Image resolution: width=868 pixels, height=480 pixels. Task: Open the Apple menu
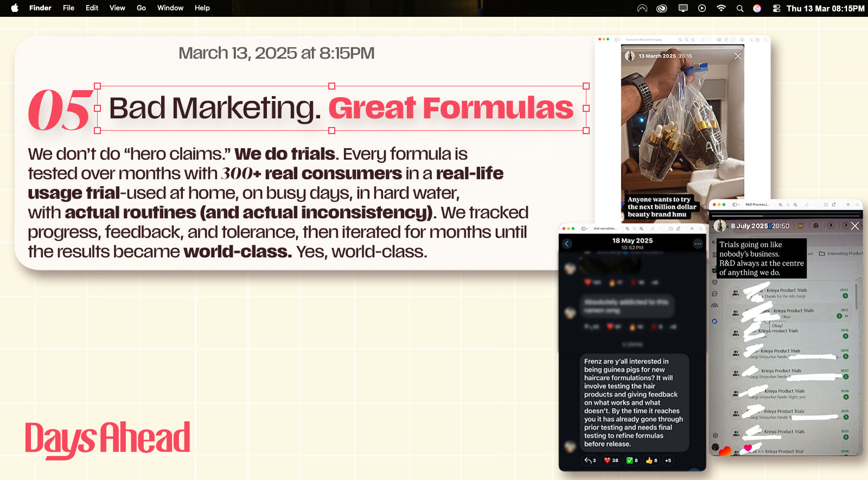click(15, 8)
